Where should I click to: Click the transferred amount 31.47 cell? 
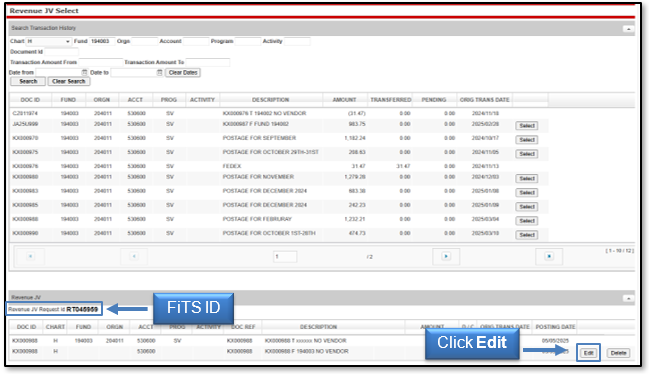[x=403, y=166]
